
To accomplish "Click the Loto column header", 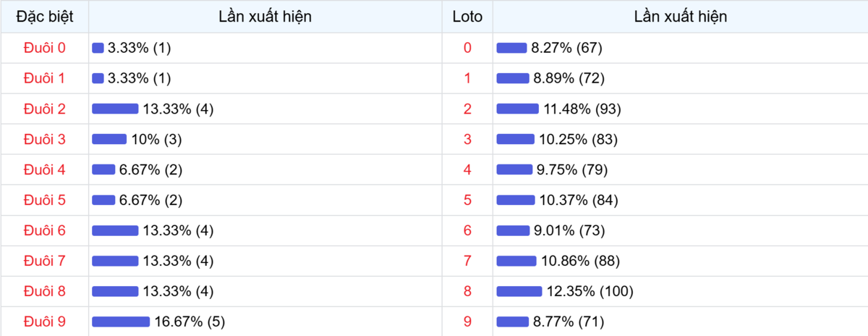I will (x=467, y=16).
